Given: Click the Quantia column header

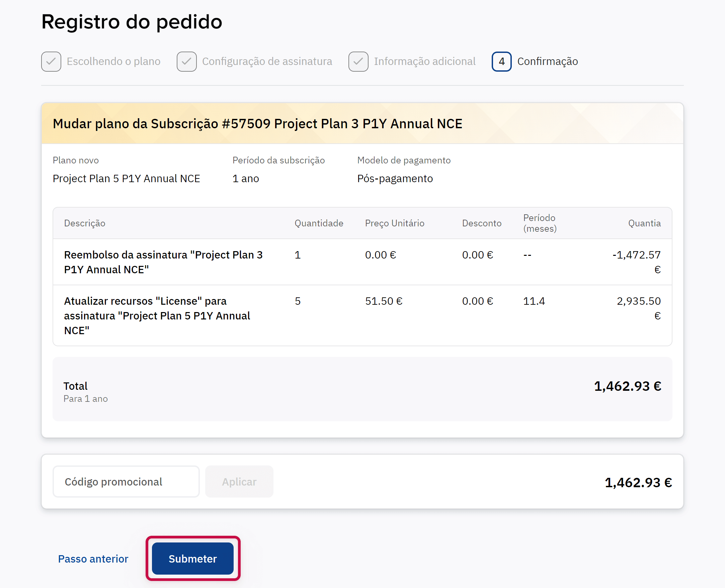Looking at the screenshot, I should (x=644, y=223).
